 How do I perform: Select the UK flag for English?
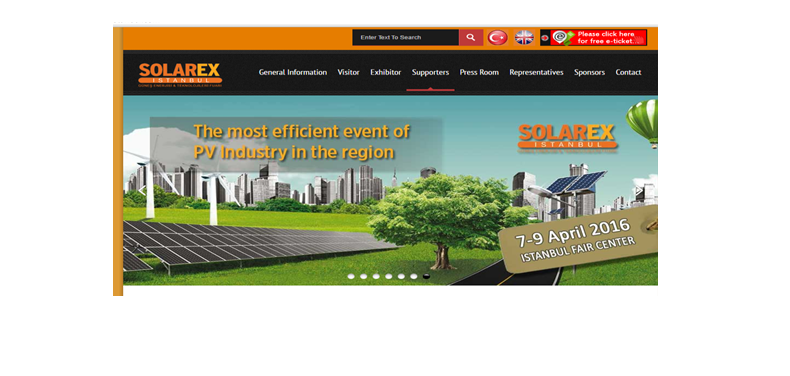tap(524, 37)
